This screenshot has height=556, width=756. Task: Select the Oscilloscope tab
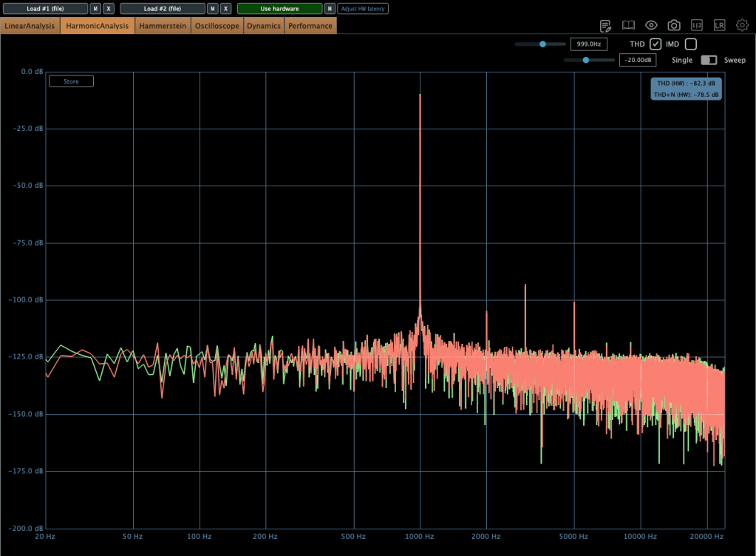pyautogui.click(x=217, y=26)
